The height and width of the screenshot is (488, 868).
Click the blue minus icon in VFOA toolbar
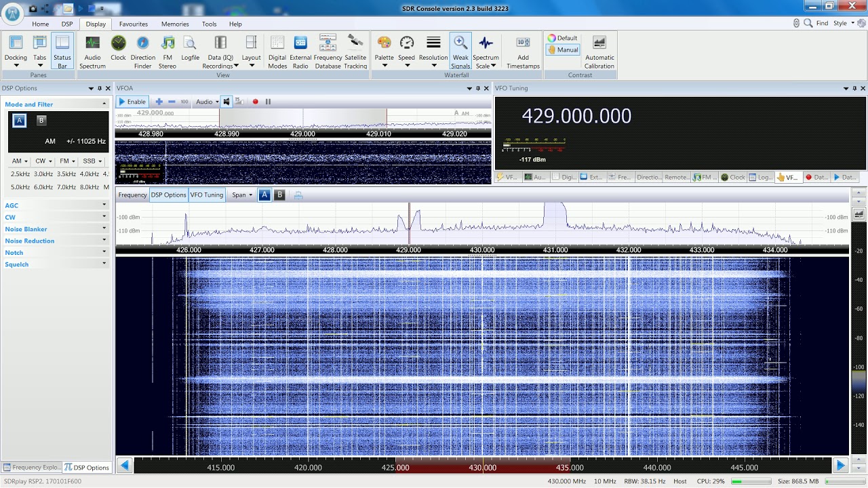coord(172,102)
